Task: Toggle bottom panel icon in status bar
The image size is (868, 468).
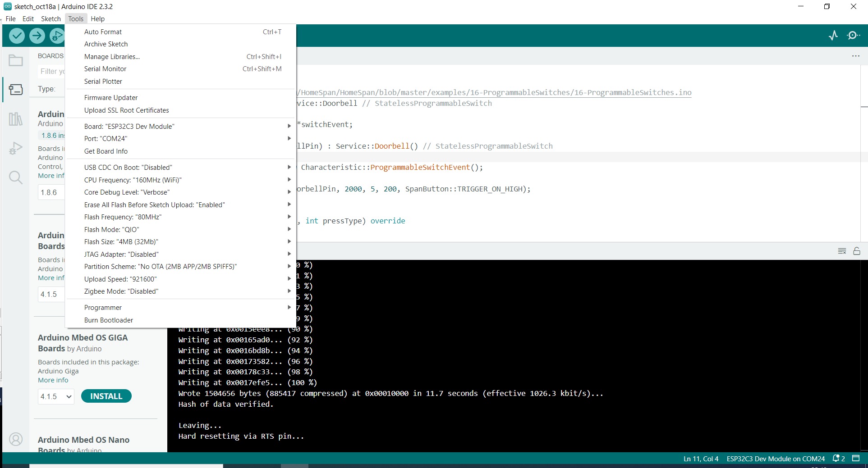Action: point(856,459)
